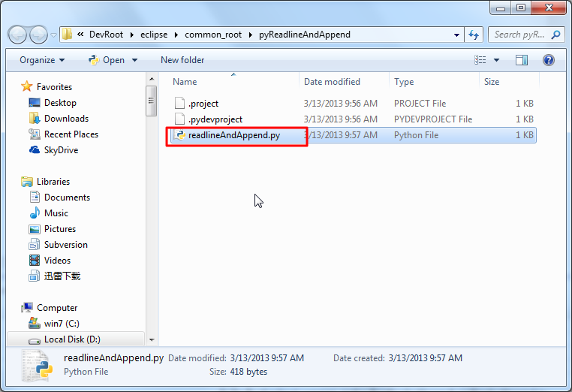Sort by the Name column header
Screen dimensions: 572x392
233,81
